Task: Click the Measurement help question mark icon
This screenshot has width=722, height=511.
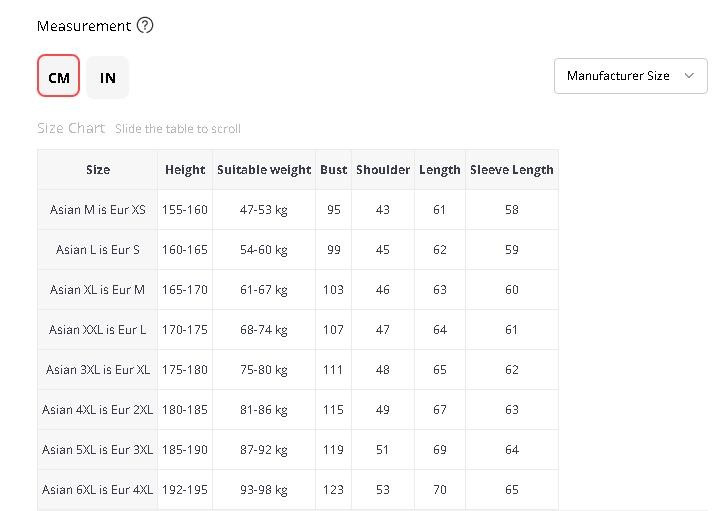Action: tap(145, 26)
